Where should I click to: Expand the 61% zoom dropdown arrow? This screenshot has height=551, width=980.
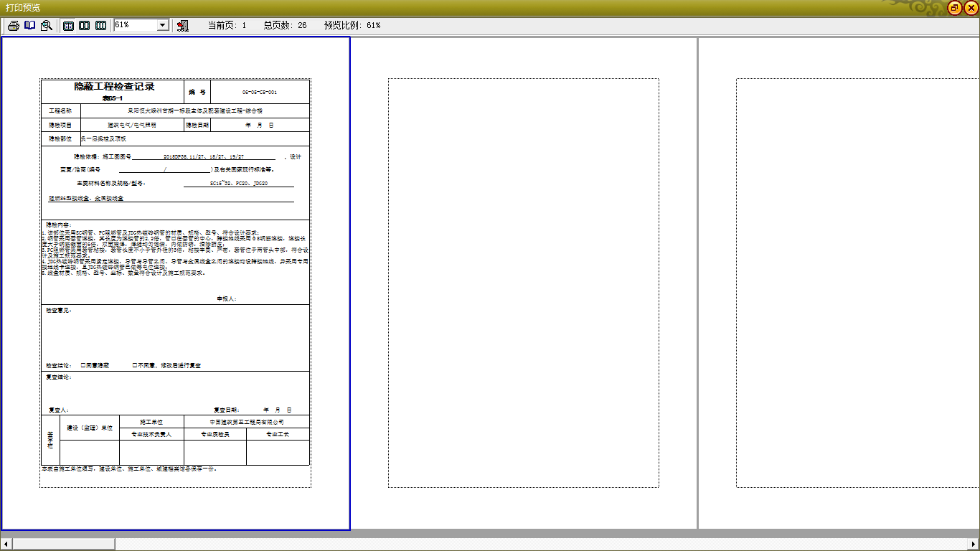coord(162,25)
